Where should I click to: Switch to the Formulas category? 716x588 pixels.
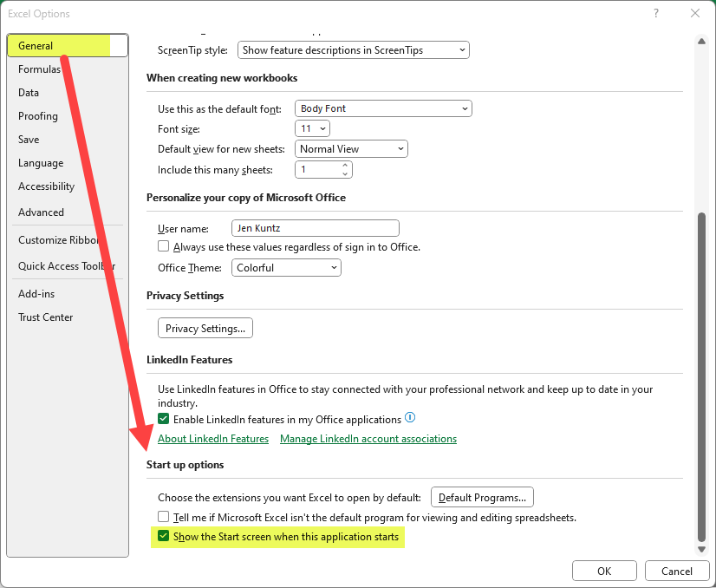point(39,69)
